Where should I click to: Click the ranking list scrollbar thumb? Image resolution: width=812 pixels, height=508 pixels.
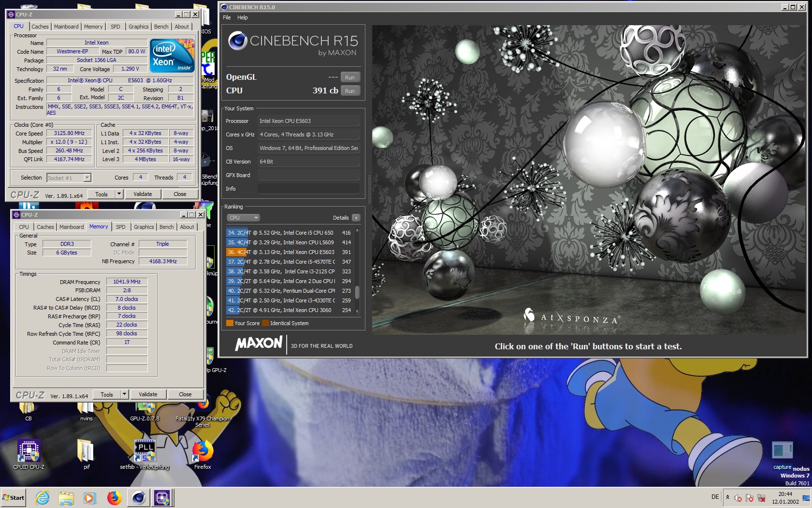pyautogui.click(x=357, y=292)
